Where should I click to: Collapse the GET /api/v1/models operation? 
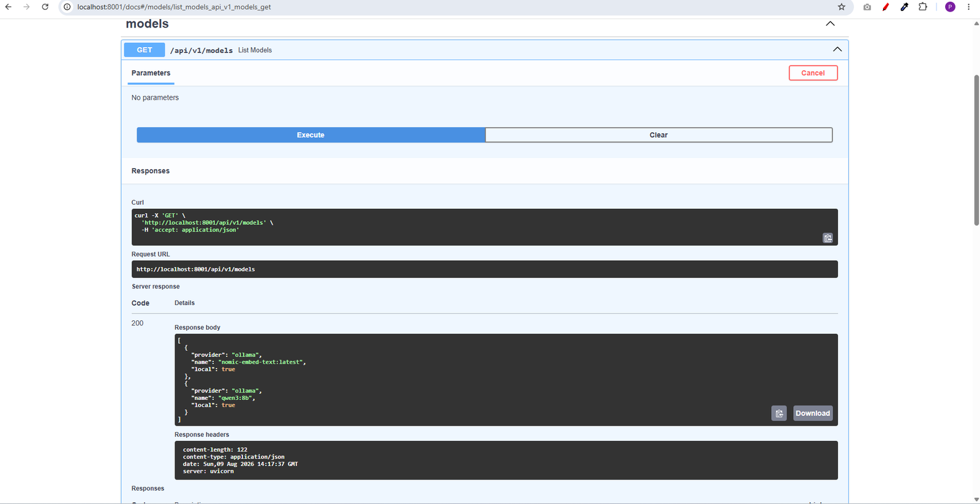click(837, 49)
